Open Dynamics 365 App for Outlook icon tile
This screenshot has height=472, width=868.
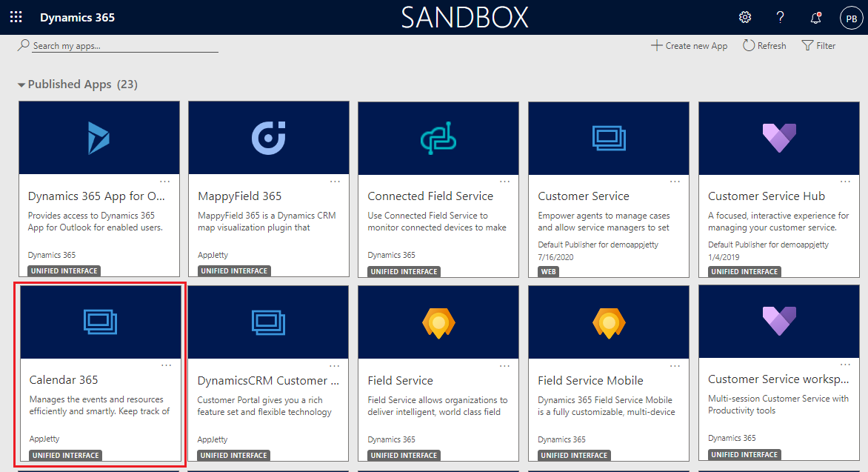tap(99, 138)
